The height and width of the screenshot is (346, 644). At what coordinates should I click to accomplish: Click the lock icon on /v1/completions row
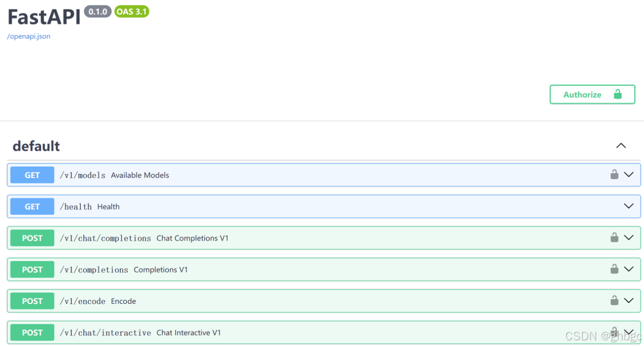coord(614,269)
